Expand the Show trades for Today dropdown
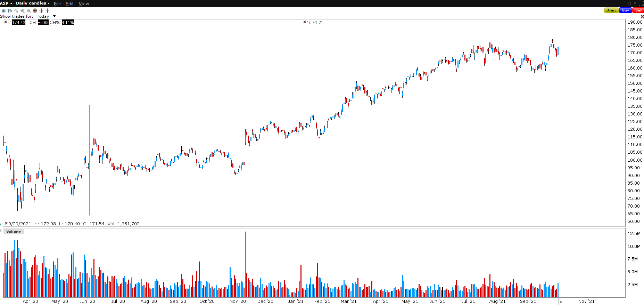The image size is (644, 306). [x=46, y=16]
